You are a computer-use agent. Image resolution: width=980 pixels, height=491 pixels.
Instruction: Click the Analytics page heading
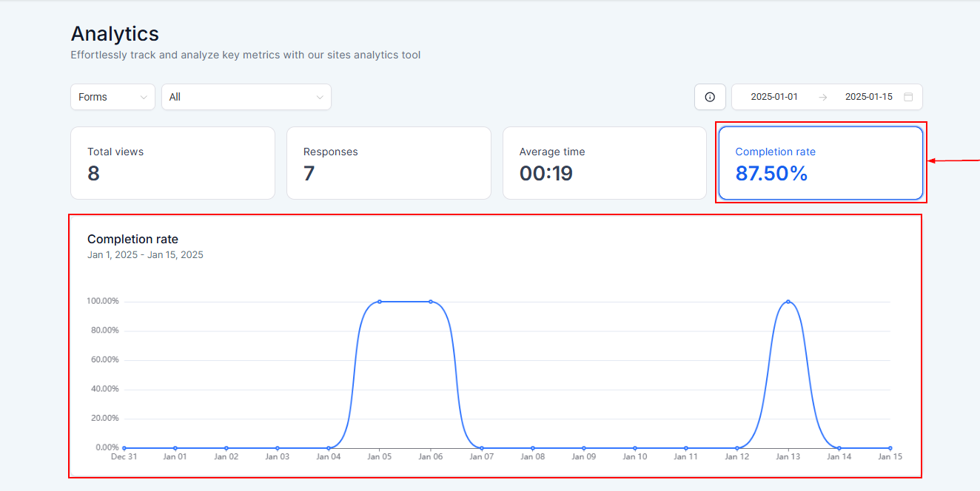[x=115, y=34]
